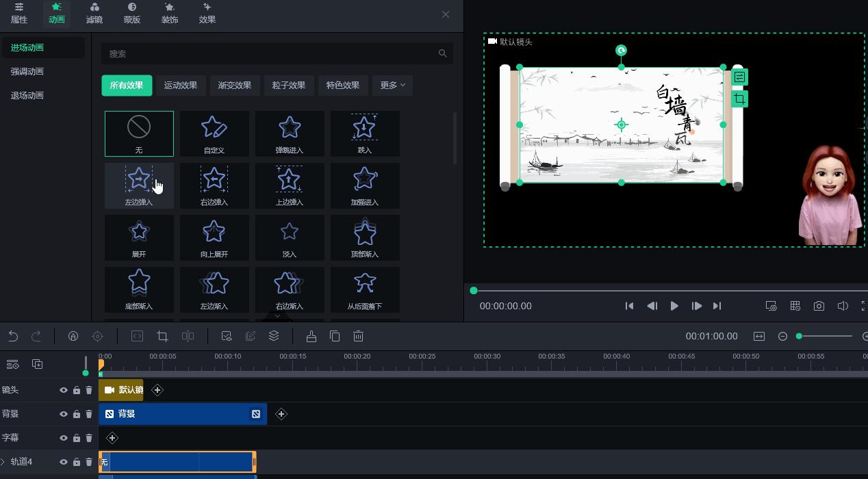Toggle visibility of the 镜头 track
Screen dimensions: 868x479
64,390
